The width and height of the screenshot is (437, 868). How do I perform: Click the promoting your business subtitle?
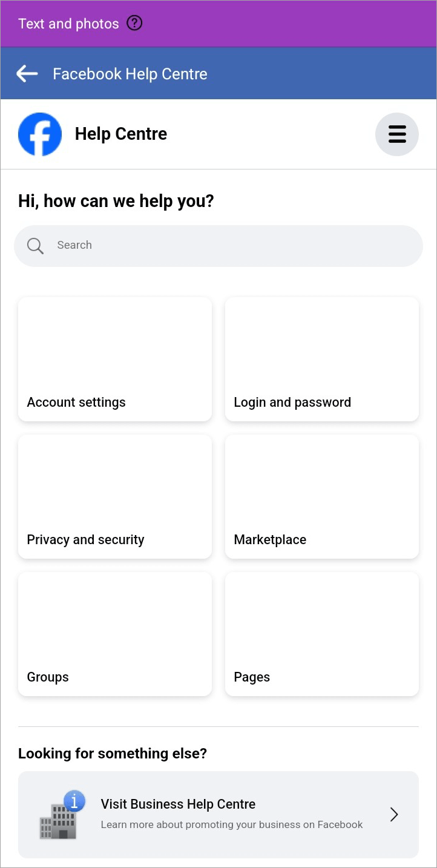click(x=232, y=824)
